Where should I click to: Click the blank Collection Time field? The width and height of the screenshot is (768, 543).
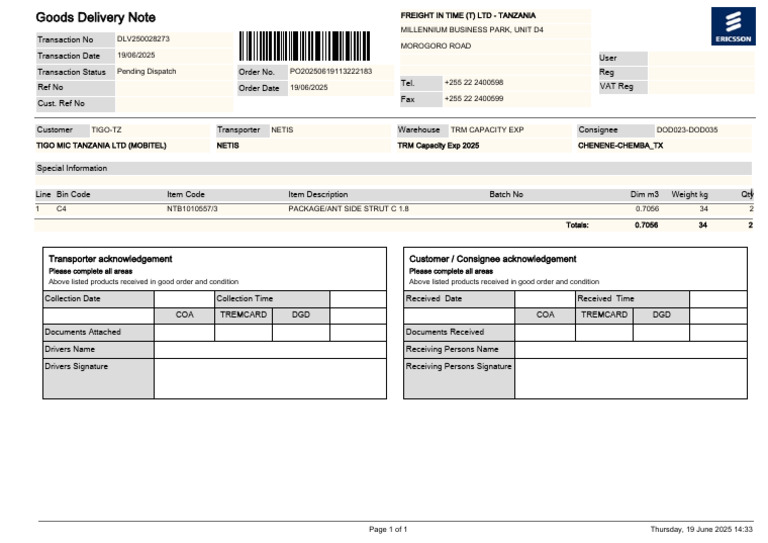pos(358,299)
